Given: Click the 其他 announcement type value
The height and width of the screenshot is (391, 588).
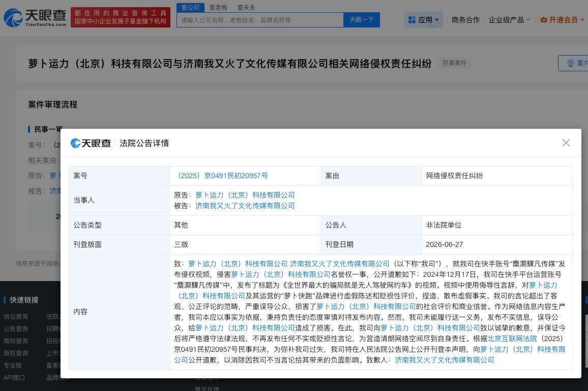Looking at the screenshot, I should click(181, 225).
